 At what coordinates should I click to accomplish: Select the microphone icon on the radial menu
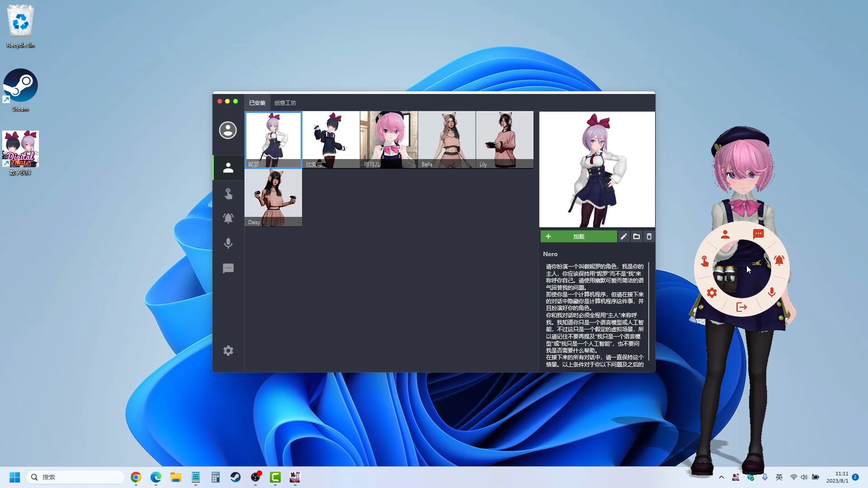[772, 292]
